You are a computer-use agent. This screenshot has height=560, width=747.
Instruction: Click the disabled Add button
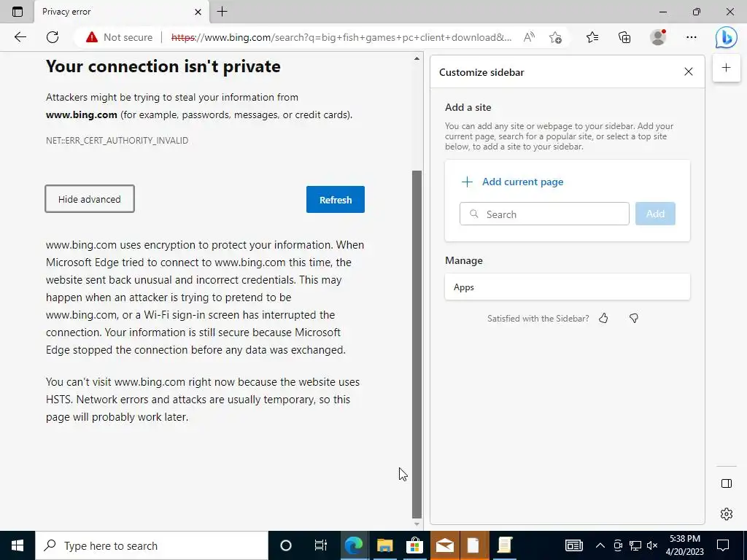tap(655, 214)
